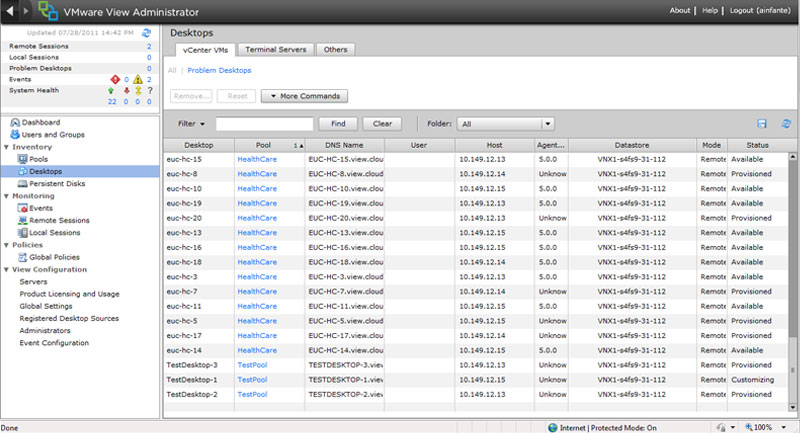Open Registered Desktop Sources

click(69, 318)
